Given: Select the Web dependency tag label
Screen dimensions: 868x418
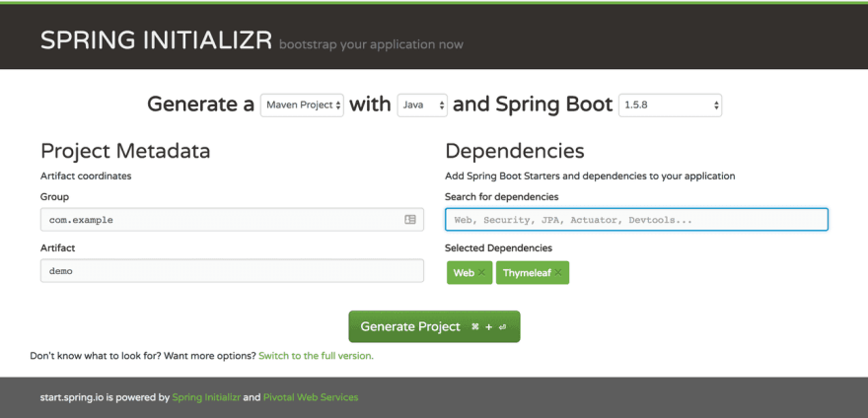Looking at the screenshot, I should pyautogui.click(x=464, y=272).
